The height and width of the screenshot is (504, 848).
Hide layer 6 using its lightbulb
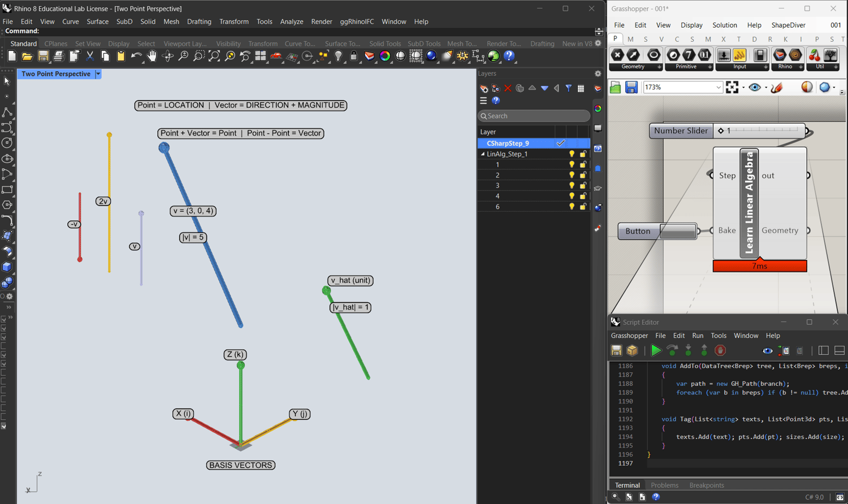[572, 207]
